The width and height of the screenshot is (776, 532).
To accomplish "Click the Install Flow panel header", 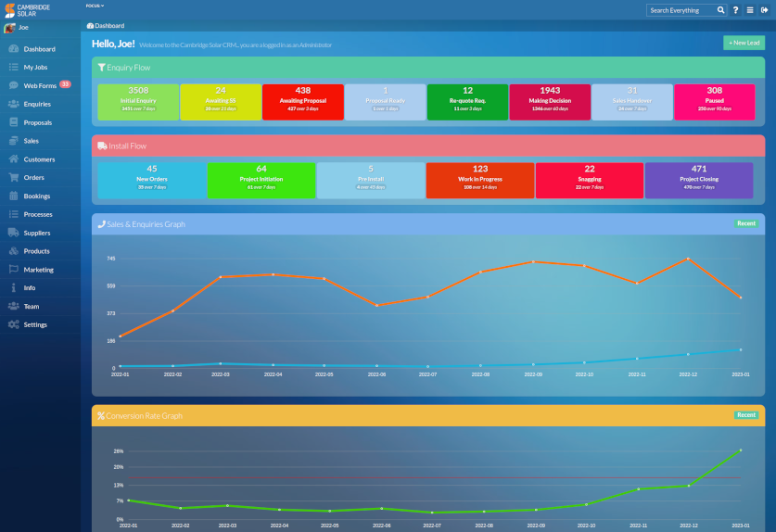I will tap(428, 146).
